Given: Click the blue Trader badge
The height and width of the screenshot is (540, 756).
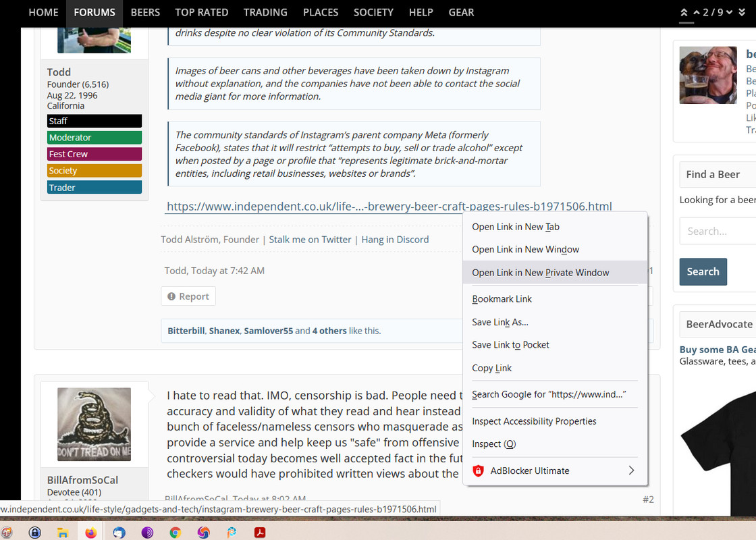Looking at the screenshot, I should tap(94, 187).
